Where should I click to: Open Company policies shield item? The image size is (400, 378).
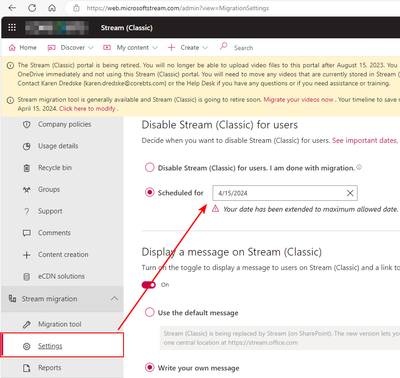pyautogui.click(x=62, y=124)
